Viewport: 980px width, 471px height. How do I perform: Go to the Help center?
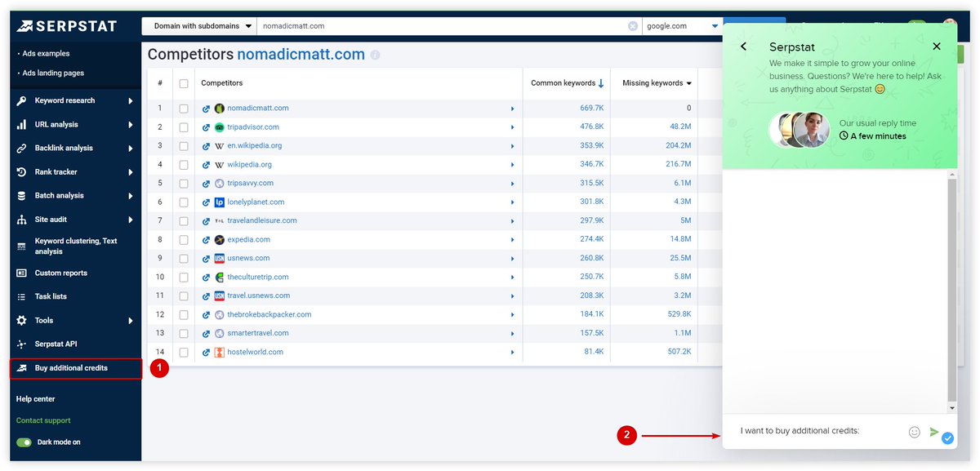tap(36, 398)
